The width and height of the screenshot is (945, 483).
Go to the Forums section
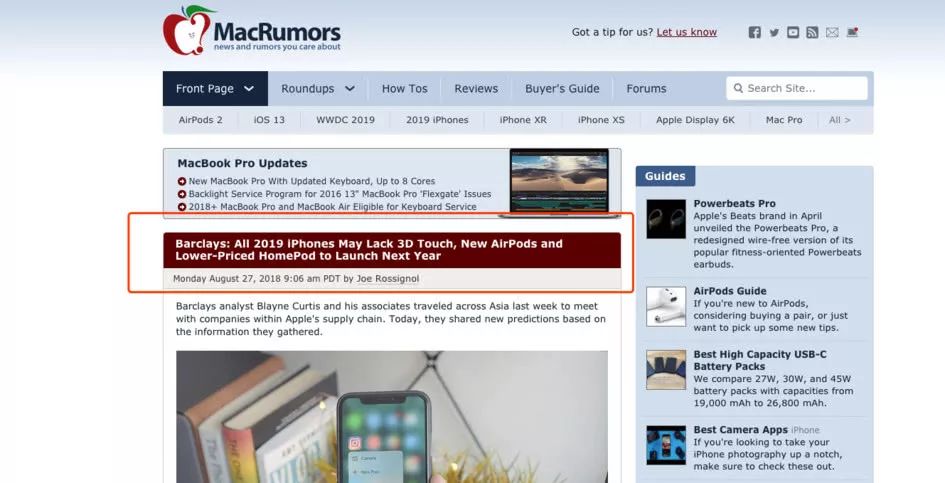[x=646, y=89]
